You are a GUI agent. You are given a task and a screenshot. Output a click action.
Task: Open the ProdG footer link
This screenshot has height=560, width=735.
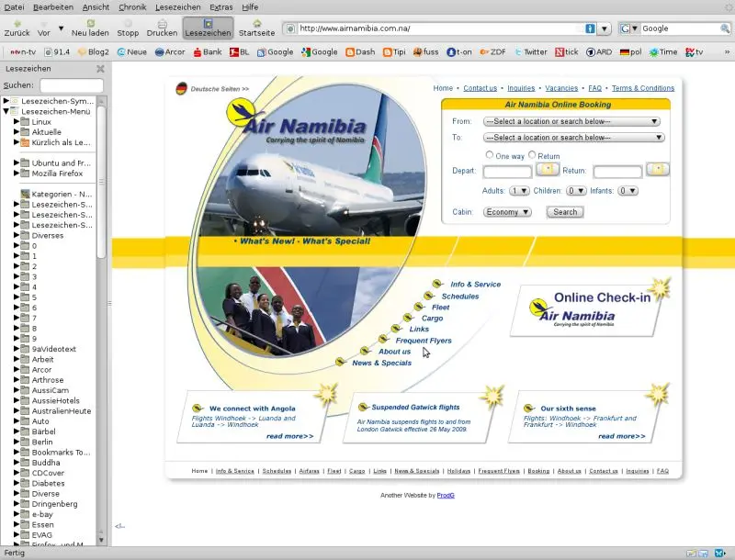(446, 496)
